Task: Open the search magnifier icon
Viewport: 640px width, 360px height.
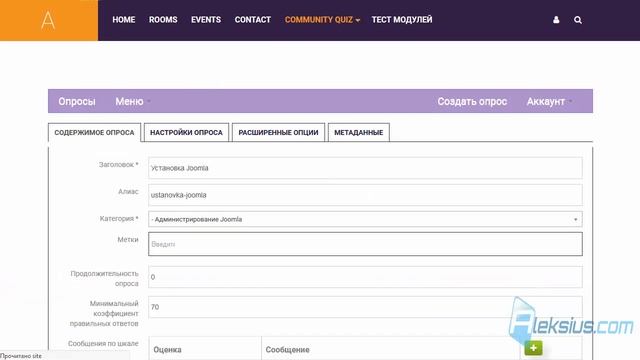Action: click(578, 20)
